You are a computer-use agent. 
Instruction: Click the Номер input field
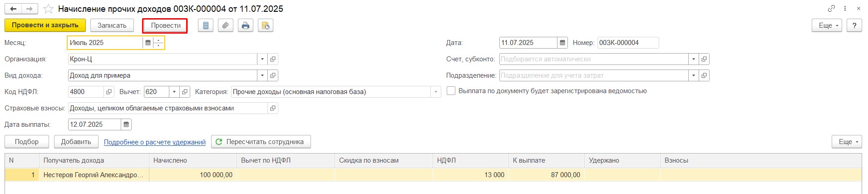627,43
